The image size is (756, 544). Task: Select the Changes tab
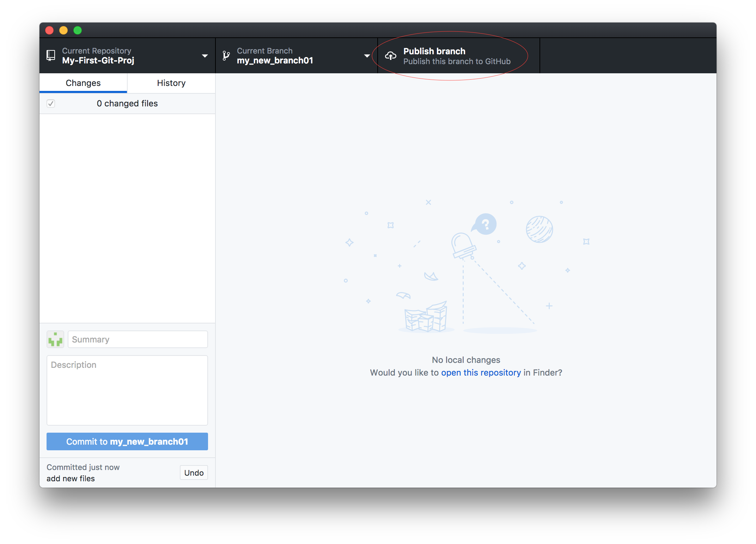[x=83, y=83]
